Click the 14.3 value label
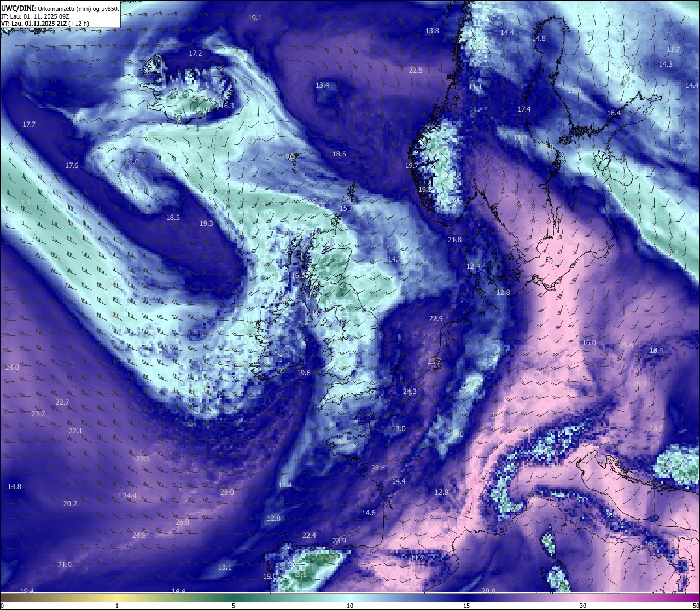 [666, 65]
